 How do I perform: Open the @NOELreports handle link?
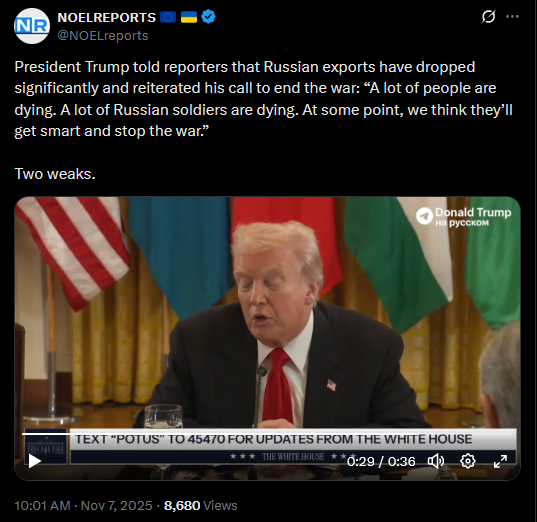point(103,36)
